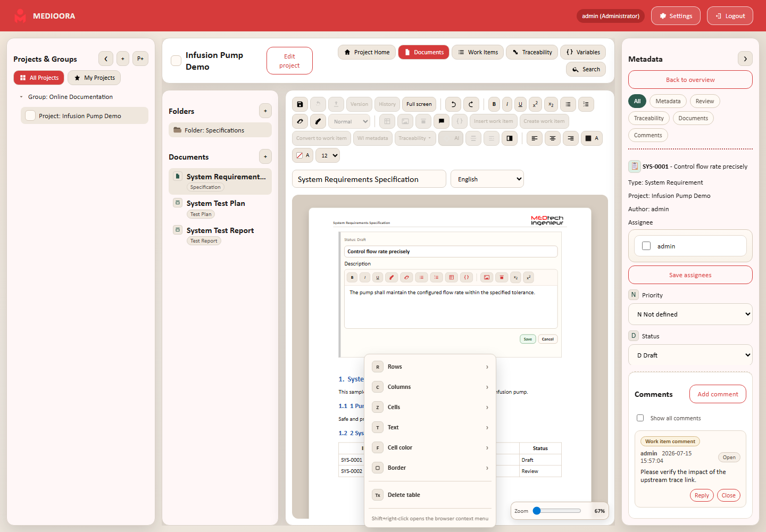Image resolution: width=766 pixels, height=532 pixels.
Task: Click the undo arrow in the main toolbar
Action: click(453, 104)
